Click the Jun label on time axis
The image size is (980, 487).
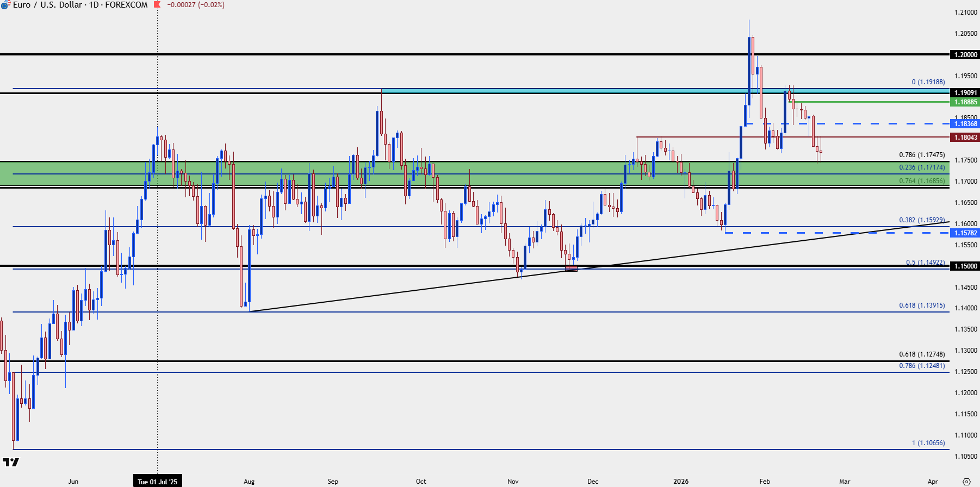click(73, 482)
